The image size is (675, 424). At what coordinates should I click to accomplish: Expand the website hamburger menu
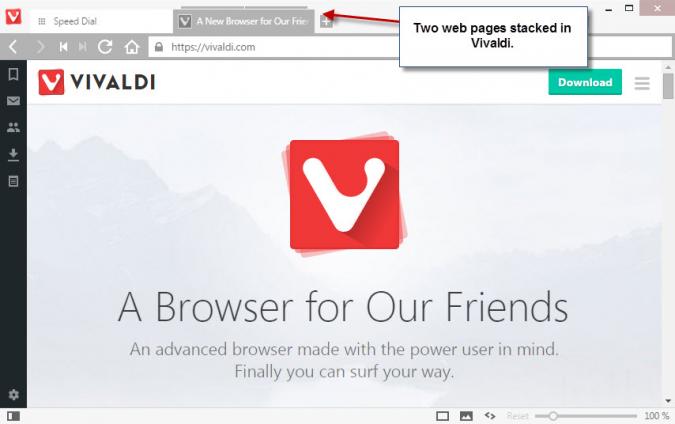pos(642,83)
